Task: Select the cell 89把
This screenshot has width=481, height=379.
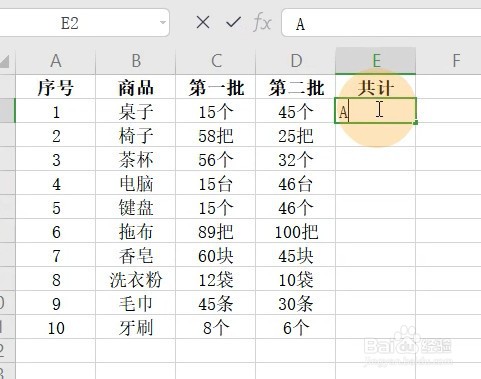Action: (x=216, y=231)
